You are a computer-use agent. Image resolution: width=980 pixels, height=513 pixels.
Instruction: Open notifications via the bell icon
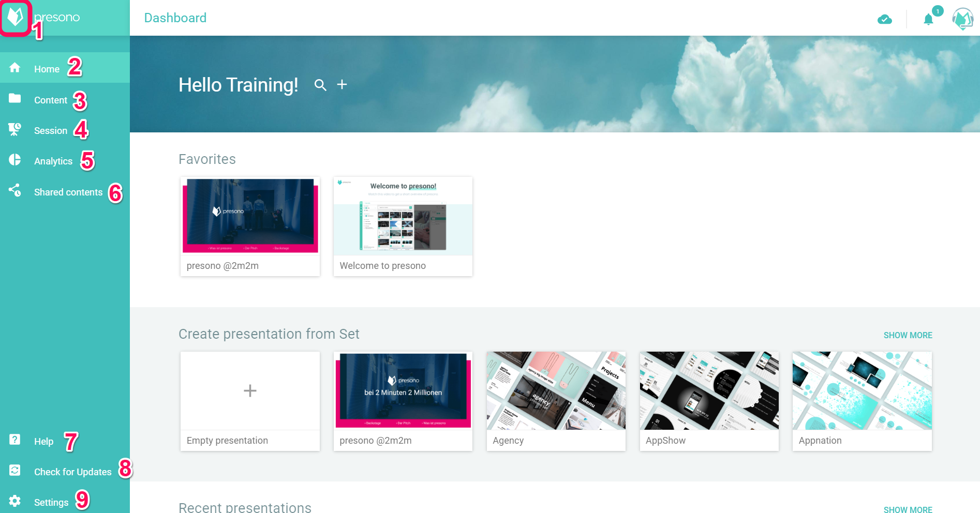[929, 20]
